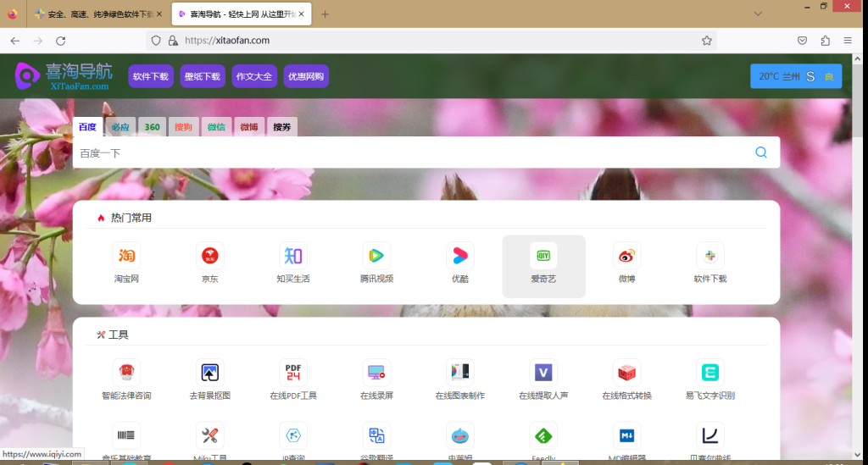Image resolution: width=868 pixels, height=465 pixels.
Task: Open the 优惠网购 header button
Action: (x=306, y=76)
